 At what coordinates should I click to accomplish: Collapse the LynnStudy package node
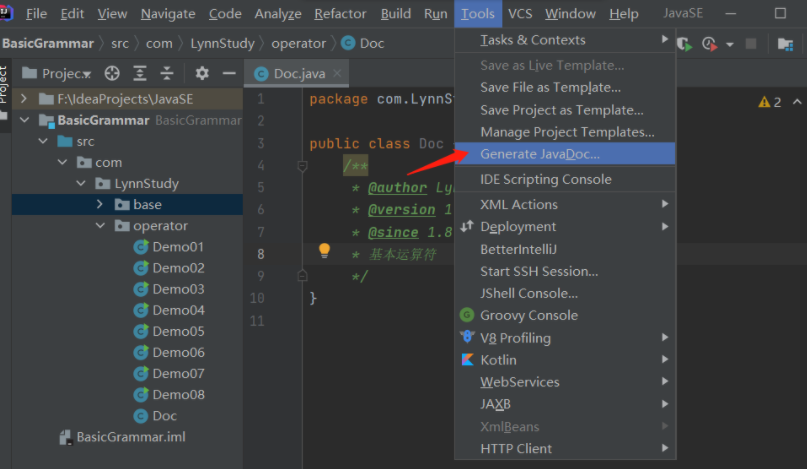(x=81, y=183)
